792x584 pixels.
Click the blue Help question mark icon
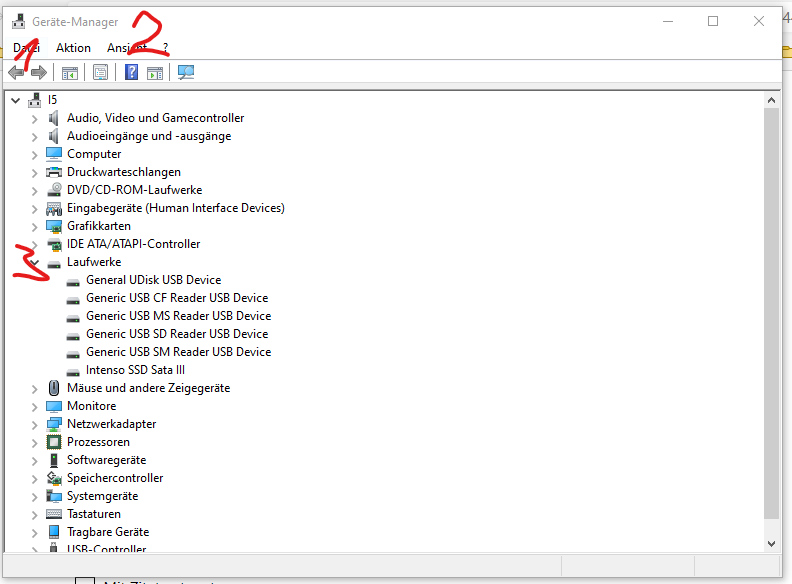pos(131,72)
